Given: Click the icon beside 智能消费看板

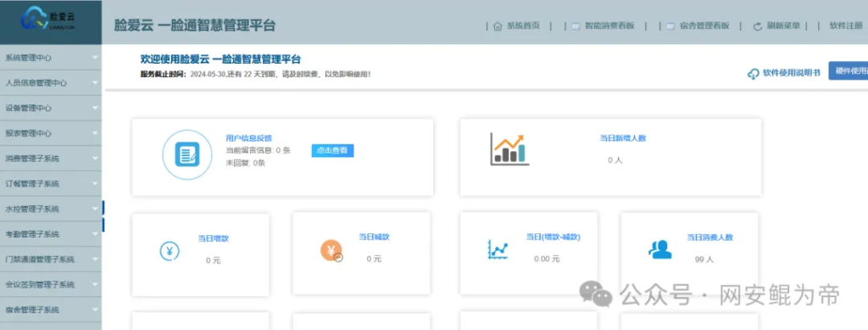Looking at the screenshot, I should [x=576, y=26].
